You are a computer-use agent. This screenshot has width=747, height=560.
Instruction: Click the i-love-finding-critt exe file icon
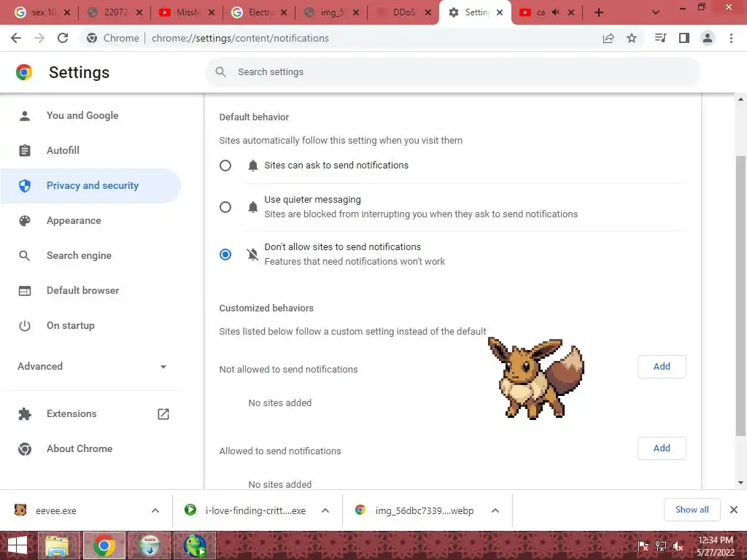(x=190, y=510)
